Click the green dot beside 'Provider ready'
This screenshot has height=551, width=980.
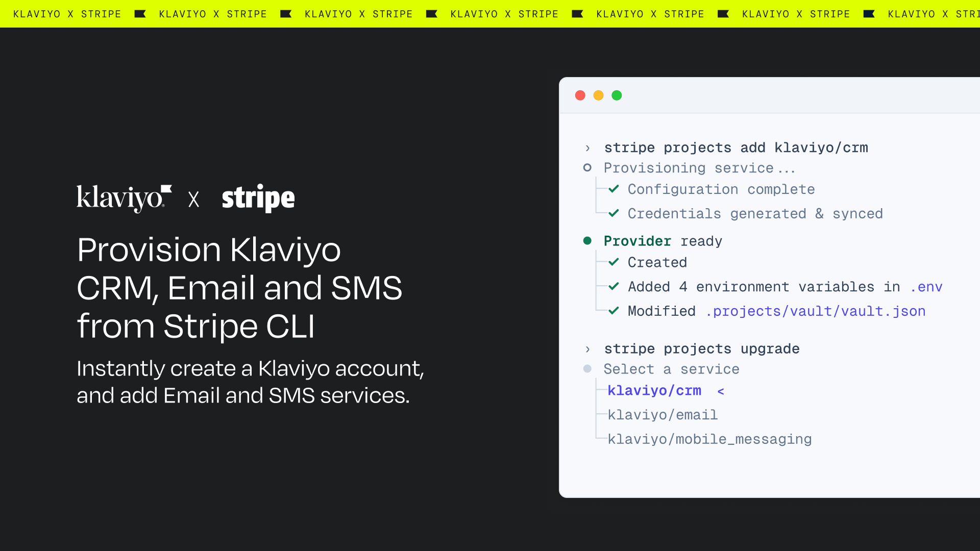(x=587, y=241)
